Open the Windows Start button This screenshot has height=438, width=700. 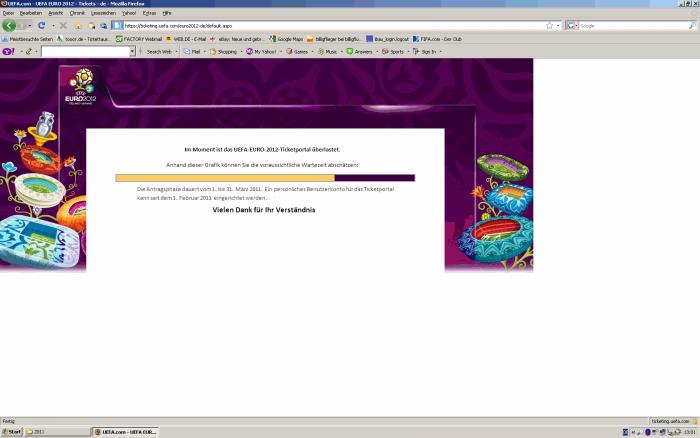(12, 432)
